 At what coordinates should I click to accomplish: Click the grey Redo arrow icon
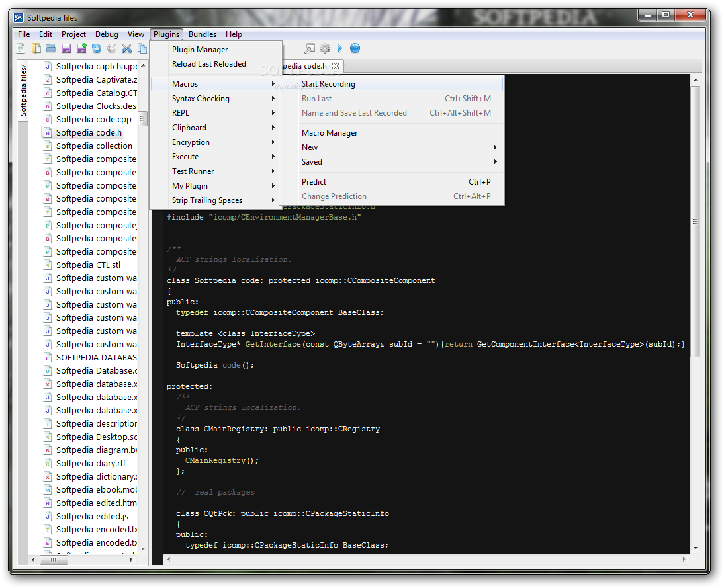click(112, 48)
